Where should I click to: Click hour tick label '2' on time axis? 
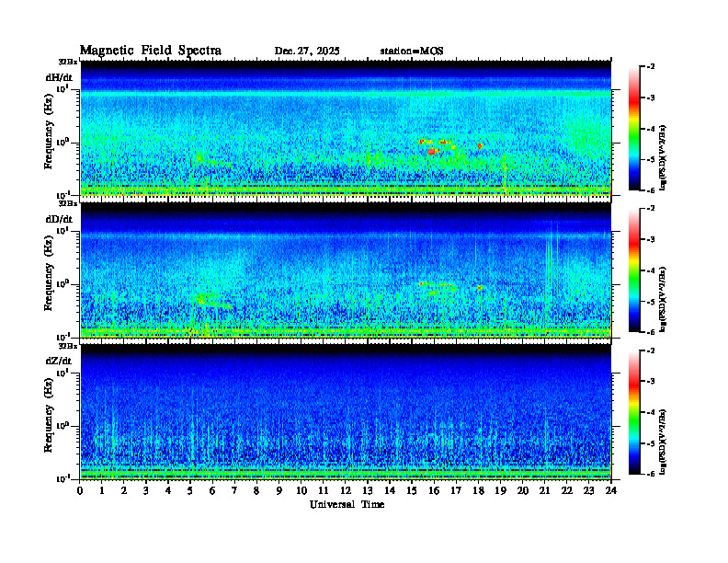coord(124,491)
